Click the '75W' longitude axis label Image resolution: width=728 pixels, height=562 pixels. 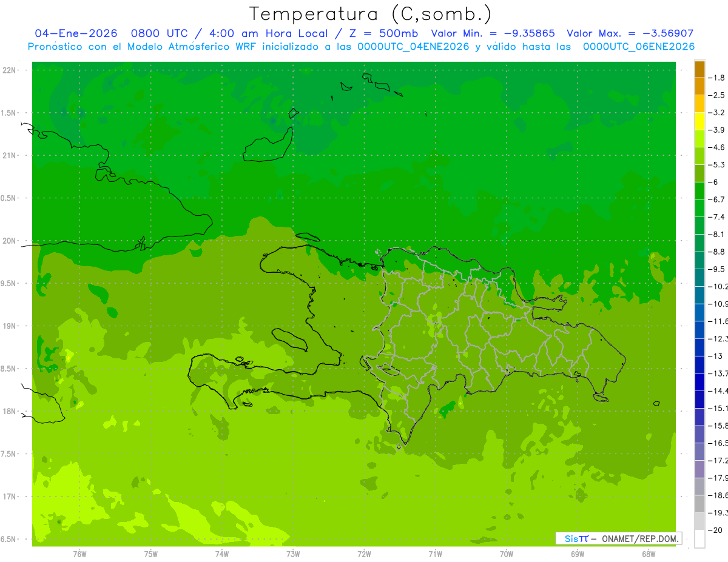(151, 554)
